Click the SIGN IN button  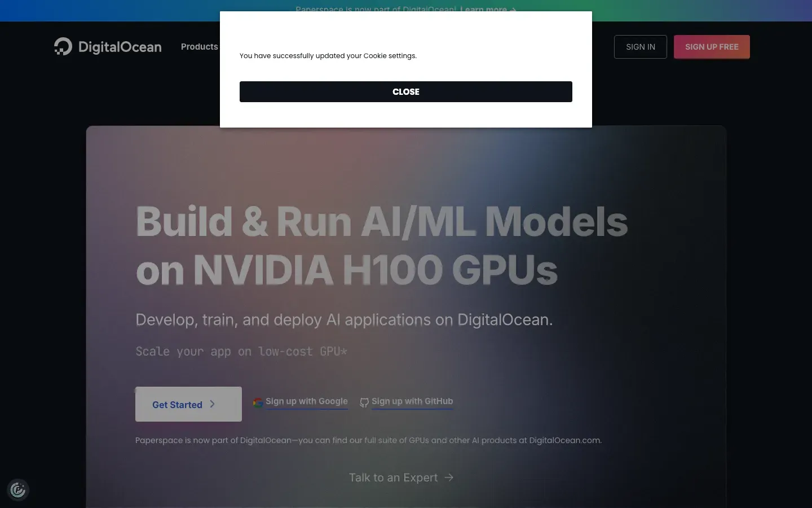641,47
